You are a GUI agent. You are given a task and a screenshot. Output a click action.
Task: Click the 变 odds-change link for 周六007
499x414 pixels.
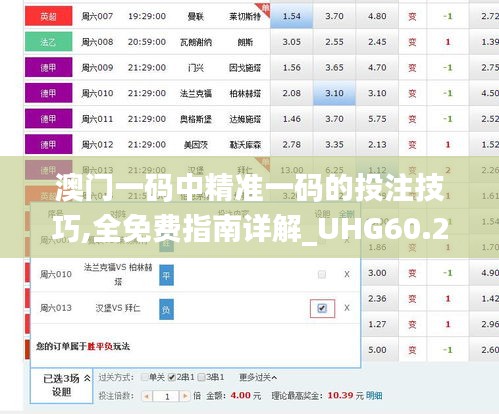pos(412,16)
